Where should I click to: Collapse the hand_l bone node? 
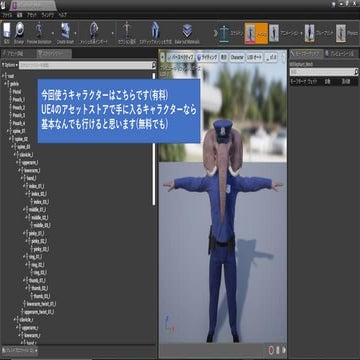pyautogui.click(x=23, y=178)
